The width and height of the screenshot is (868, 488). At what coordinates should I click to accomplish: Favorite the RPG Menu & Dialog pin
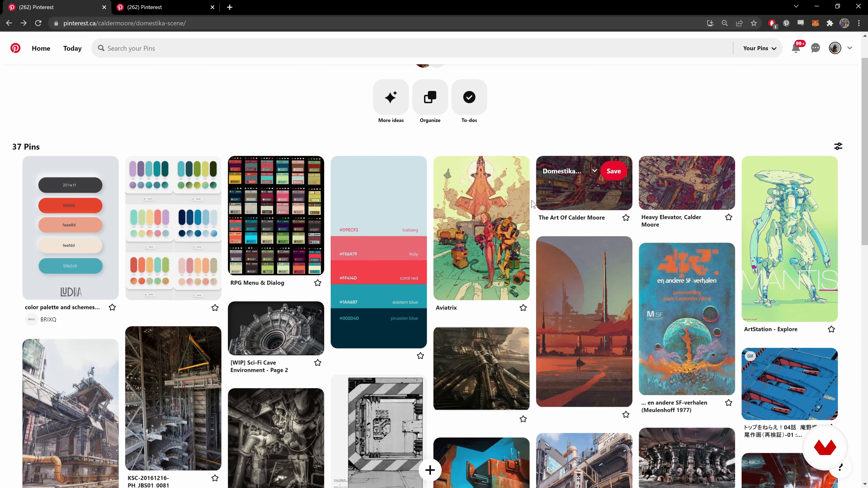pyautogui.click(x=318, y=283)
